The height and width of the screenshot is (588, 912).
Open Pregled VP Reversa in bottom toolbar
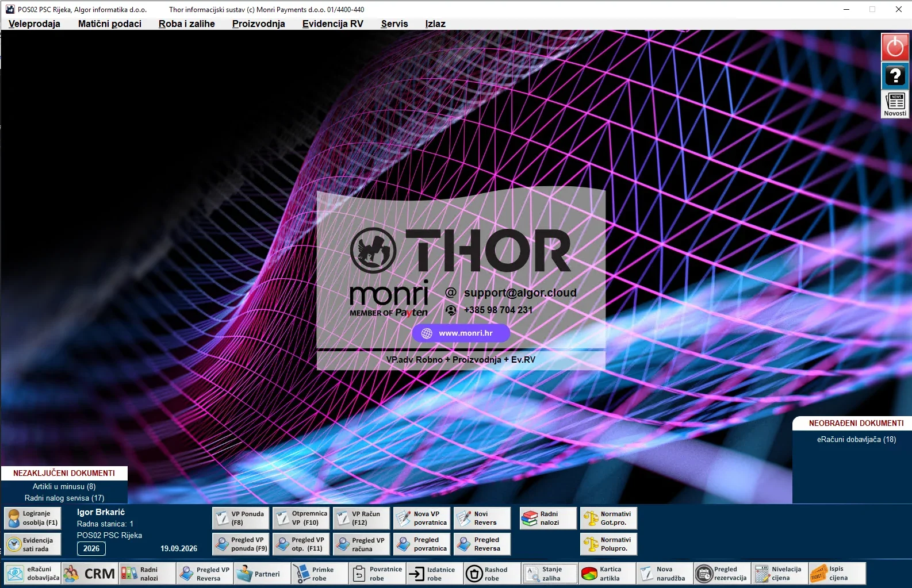click(205, 574)
